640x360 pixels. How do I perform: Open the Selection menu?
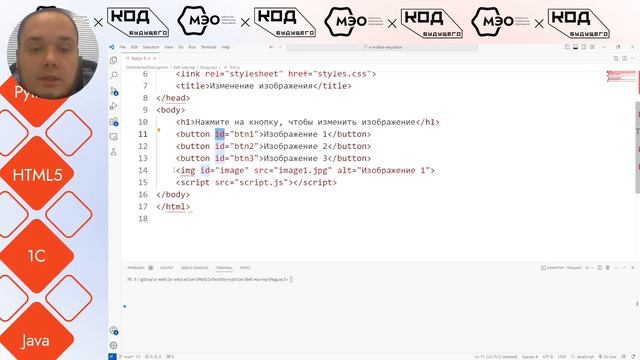click(x=151, y=47)
